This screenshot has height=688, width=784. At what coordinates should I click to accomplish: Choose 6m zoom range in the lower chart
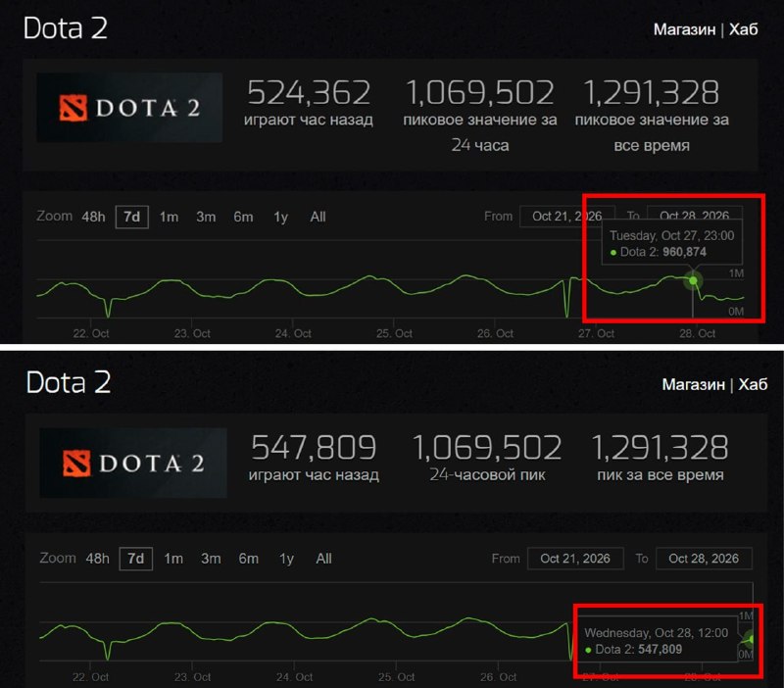(x=249, y=559)
